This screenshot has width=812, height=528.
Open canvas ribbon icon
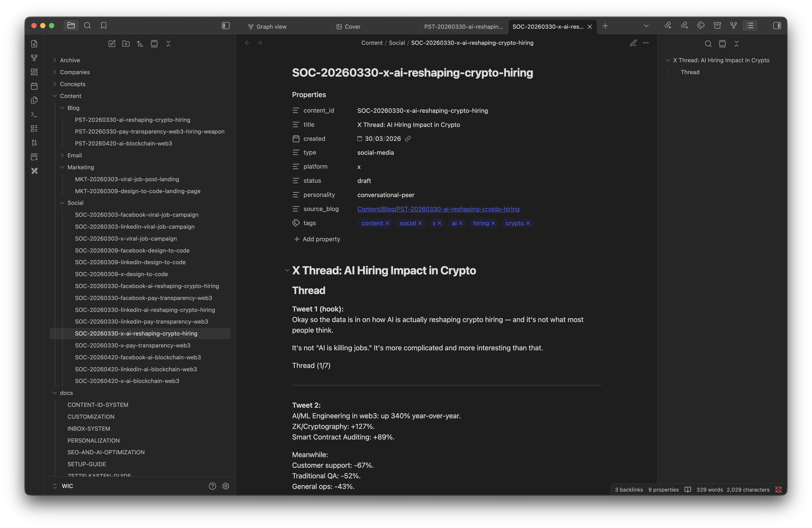(34, 72)
